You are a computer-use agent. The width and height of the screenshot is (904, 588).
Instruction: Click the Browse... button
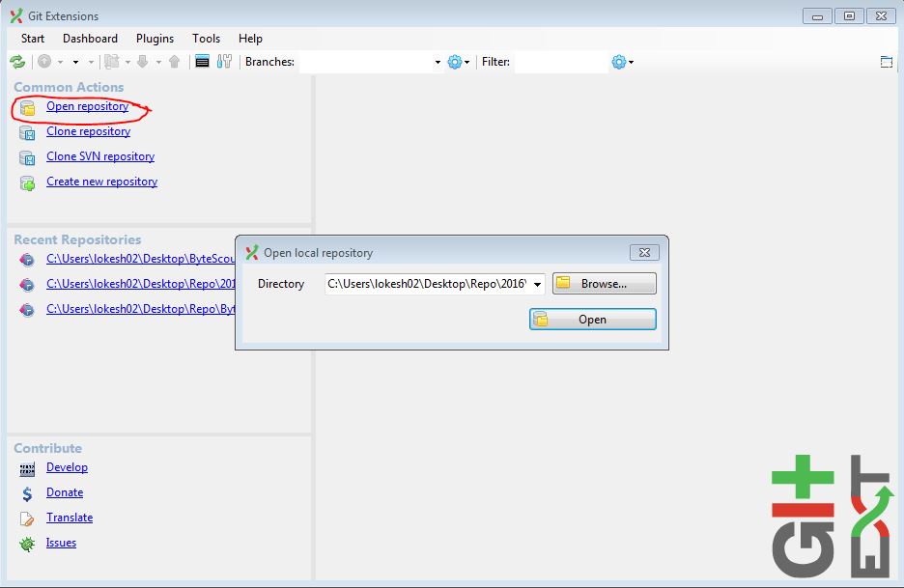click(x=605, y=284)
